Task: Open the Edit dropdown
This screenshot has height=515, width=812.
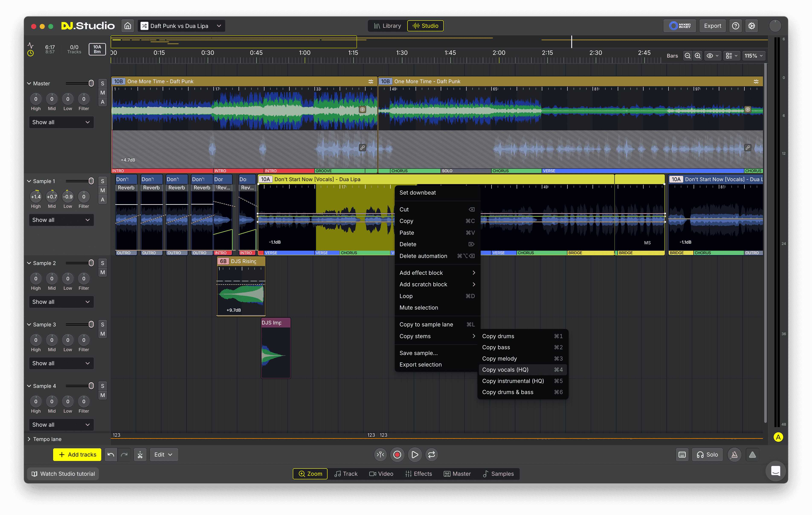Action: (164, 455)
